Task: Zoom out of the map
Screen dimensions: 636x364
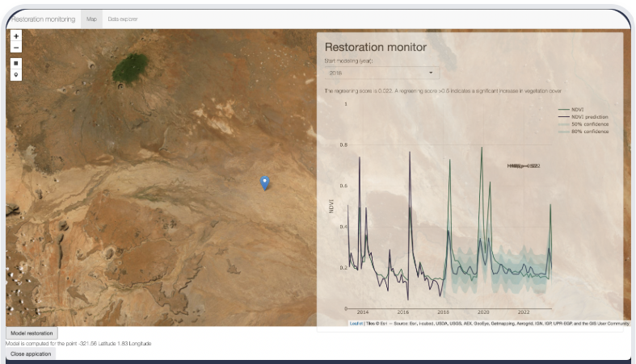Action: (x=16, y=48)
